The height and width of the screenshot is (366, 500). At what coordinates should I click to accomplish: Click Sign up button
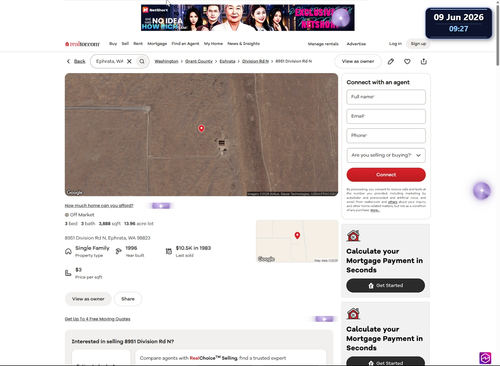pos(418,44)
